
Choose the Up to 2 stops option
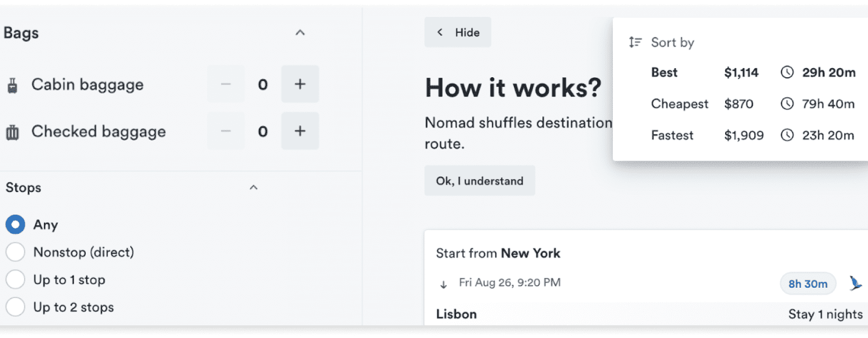(x=15, y=307)
